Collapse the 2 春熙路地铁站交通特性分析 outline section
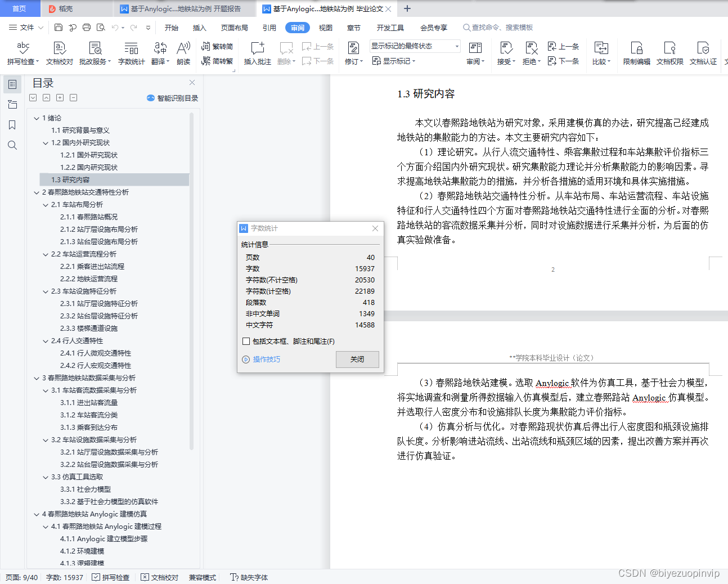This screenshot has height=584, width=728. click(37, 192)
